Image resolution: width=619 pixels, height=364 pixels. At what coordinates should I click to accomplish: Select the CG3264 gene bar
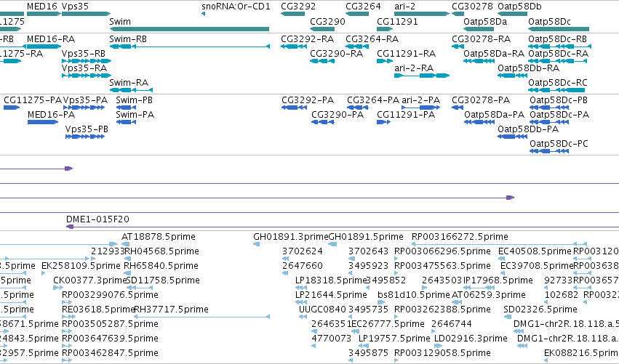point(357,14)
